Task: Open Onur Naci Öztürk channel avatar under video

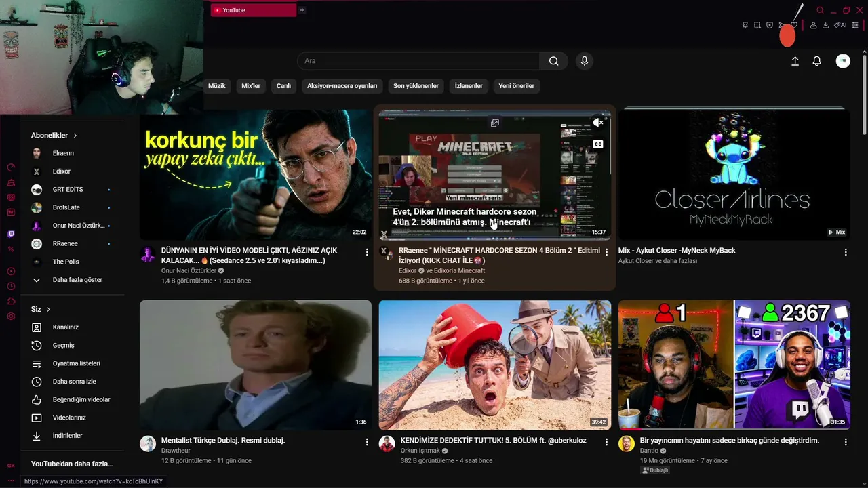Action: tap(147, 255)
